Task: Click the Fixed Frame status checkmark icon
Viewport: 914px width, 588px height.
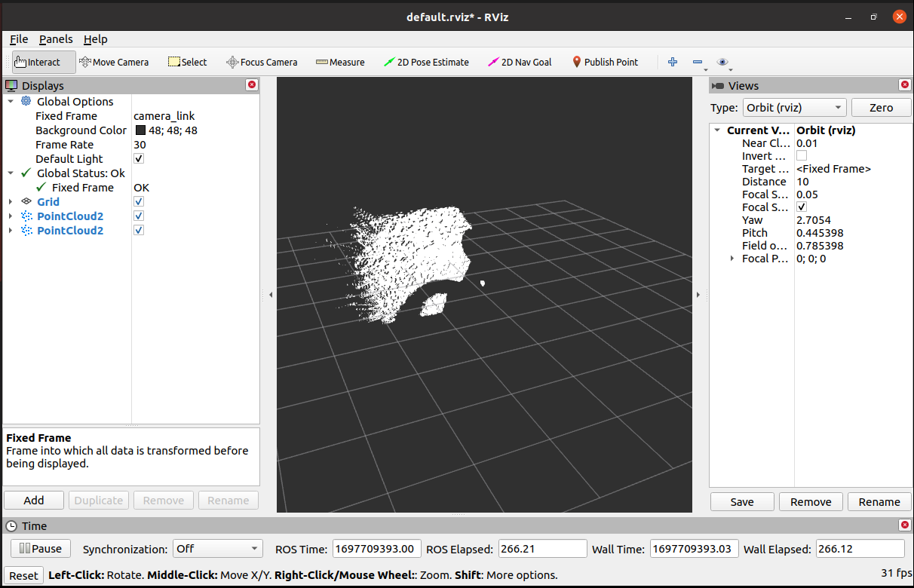Action: (x=41, y=187)
